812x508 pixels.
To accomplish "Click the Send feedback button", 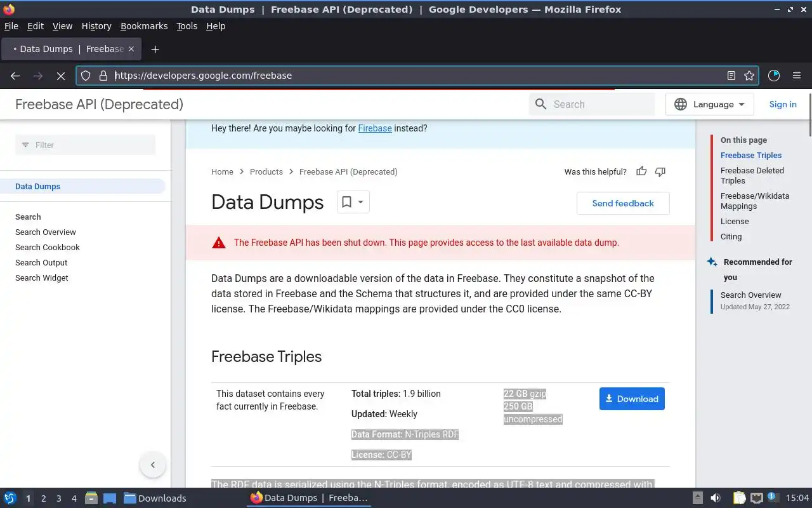I will (x=623, y=203).
